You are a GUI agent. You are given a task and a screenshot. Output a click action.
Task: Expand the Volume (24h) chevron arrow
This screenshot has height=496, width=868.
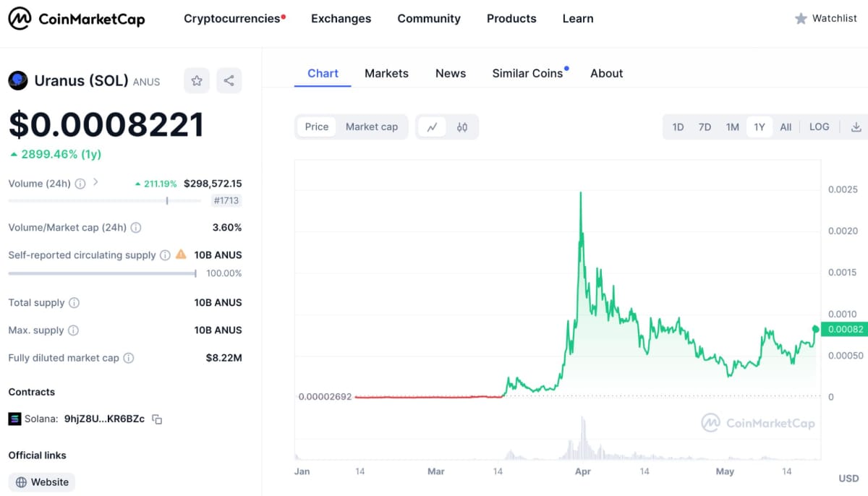[x=95, y=182]
